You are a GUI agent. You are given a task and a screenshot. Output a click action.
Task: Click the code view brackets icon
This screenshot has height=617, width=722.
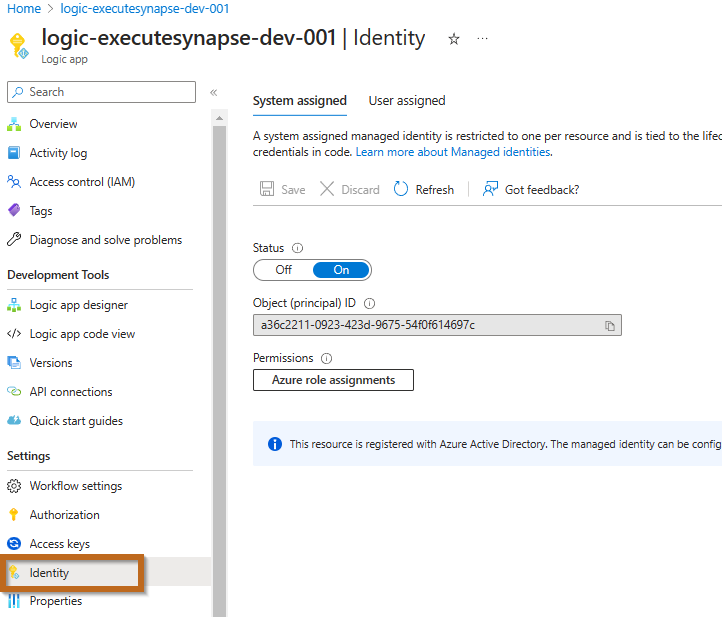pos(14,333)
